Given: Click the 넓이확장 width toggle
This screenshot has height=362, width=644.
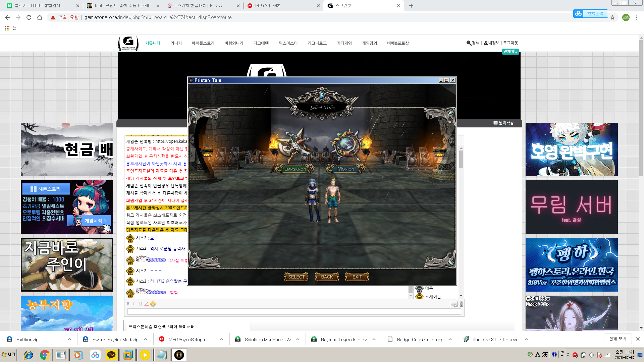Looking at the screenshot, I should click(504, 123).
